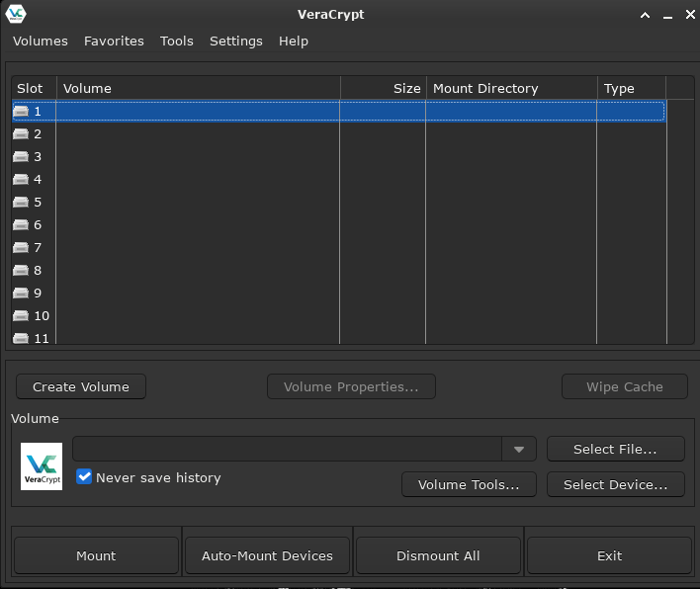The image size is (700, 589).
Task: Click the drive icon for slot 1
Action: pyautogui.click(x=21, y=111)
